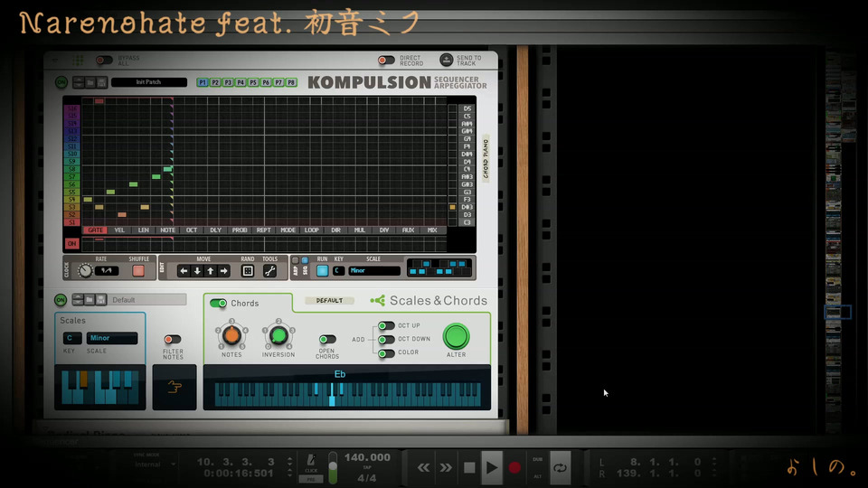This screenshot has height=488, width=868.
Task: Select pattern P1
Action: point(203,82)
